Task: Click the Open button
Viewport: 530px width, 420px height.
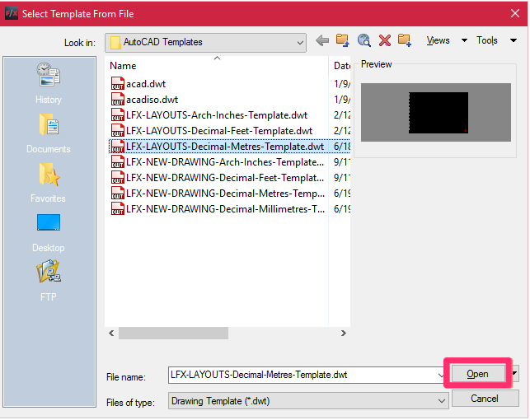Action: (x=478, y=374)
